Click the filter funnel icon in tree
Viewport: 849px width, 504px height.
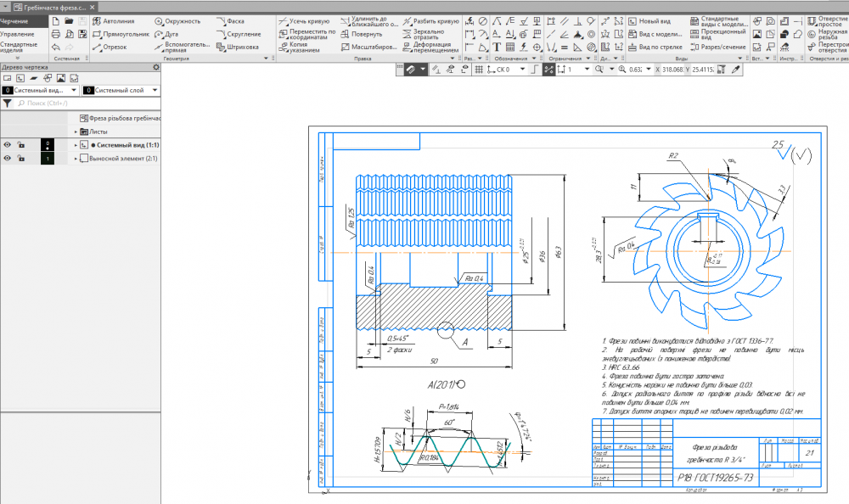(8, 103)
